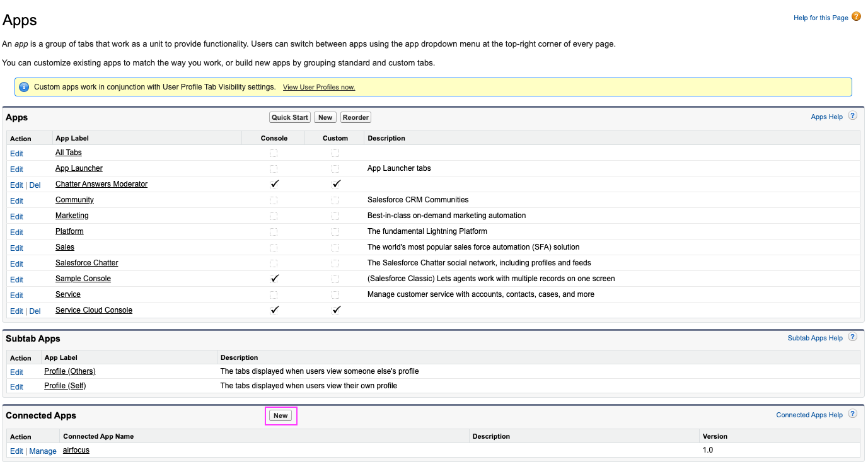Delete the Chatter Answers Moderator app
This screenshot has width=868, height=474.
(x=35, y=185)
